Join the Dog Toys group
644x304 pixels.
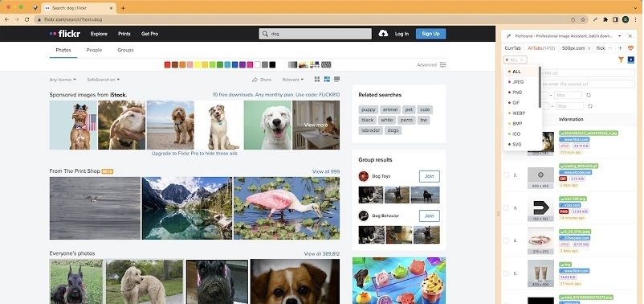(x=429, y=176)
